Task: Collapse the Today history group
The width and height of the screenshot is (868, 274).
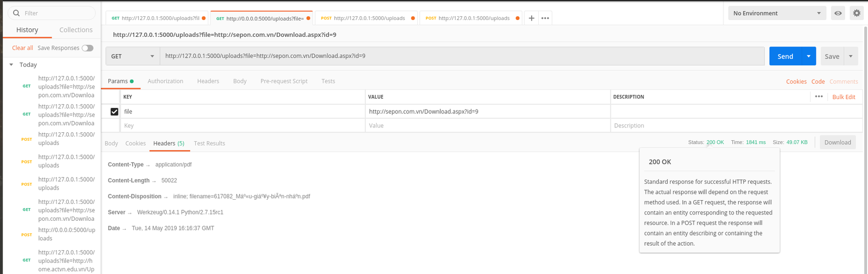Action: pos(11,65)
